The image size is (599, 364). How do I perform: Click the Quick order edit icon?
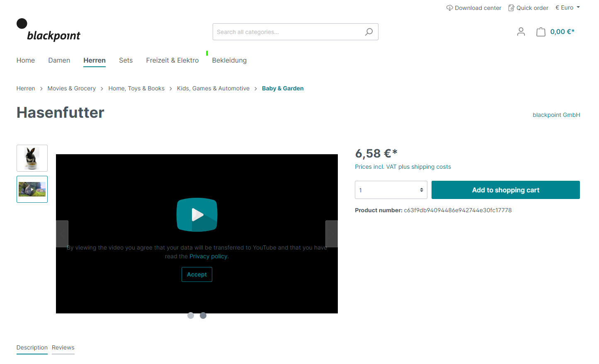tap(512, 8)
